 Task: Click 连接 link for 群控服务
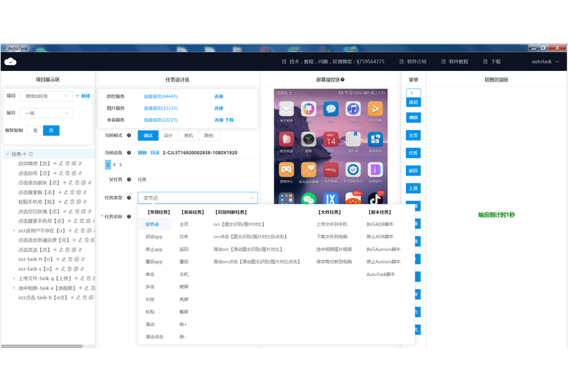(x=219, y=96)
